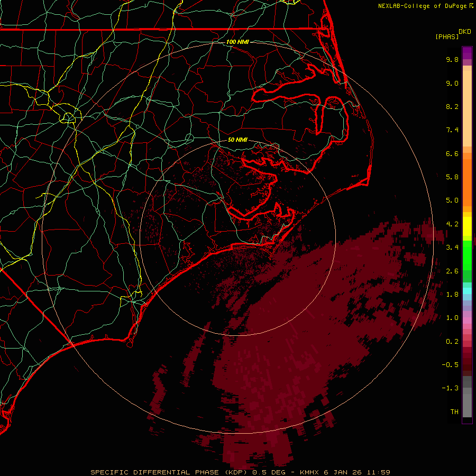Image resolution: width=476 pixels, height=476 pixels.
Task: Click the 2.6 scale value
Action: pyautogui.click(x=452, y=271)
